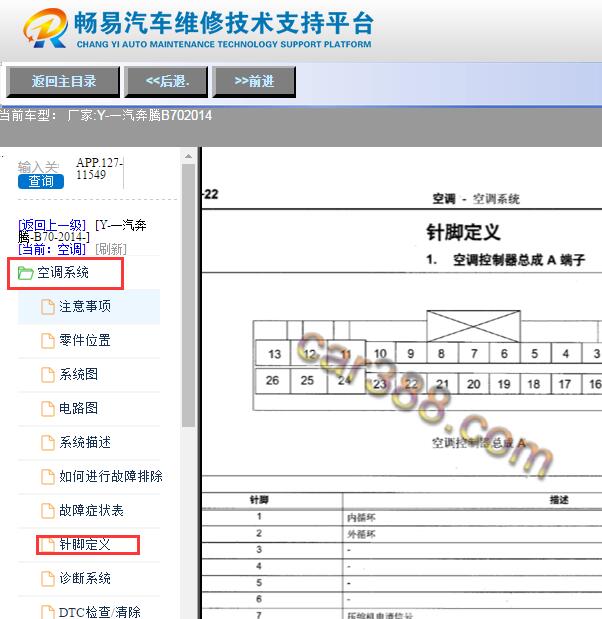Viewport: 602px width, 619px height.
Task: Go forward with the >>前进 button
Action: 254,82
